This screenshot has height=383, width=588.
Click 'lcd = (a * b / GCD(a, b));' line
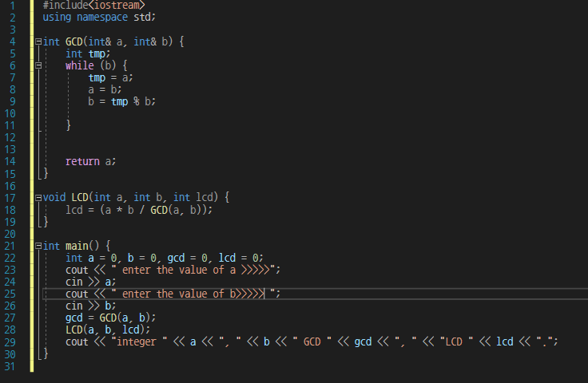[139, 210]
